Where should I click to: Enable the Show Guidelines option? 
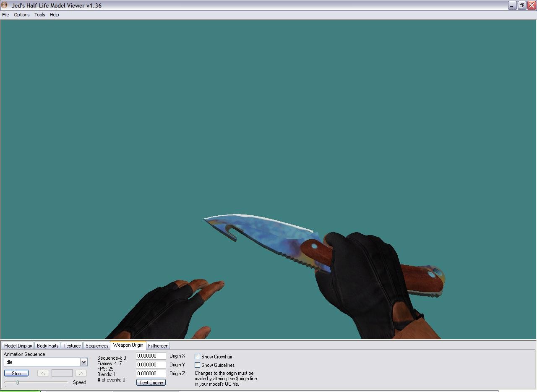pos(197,365)
